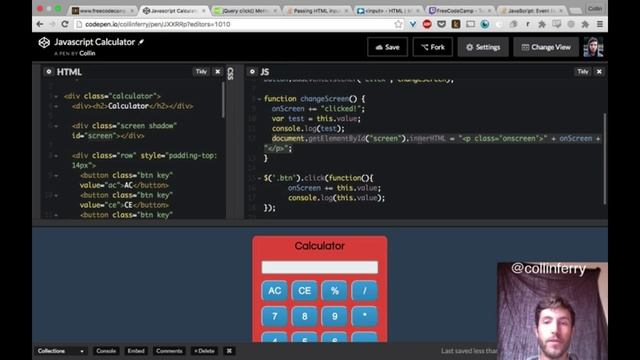Save the pen

[387, 47]
